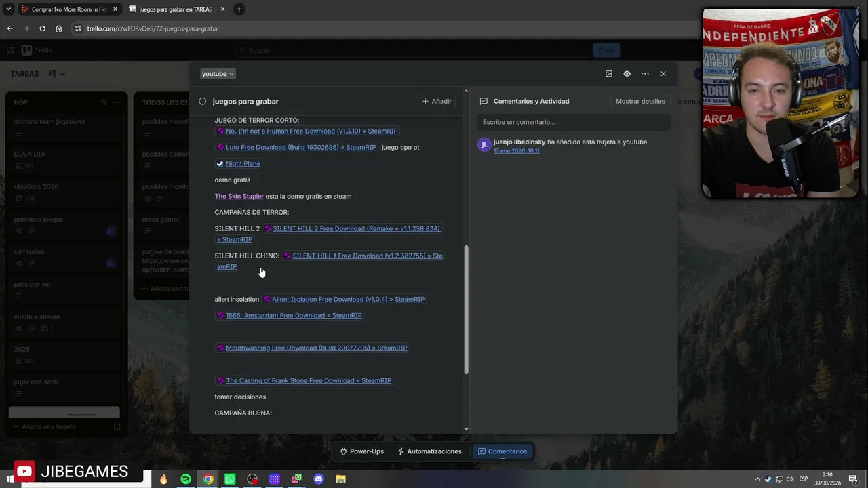Viewport: 868px width, 488px height.
Task: Open the card cover image icon
Action: pos(609,74)
